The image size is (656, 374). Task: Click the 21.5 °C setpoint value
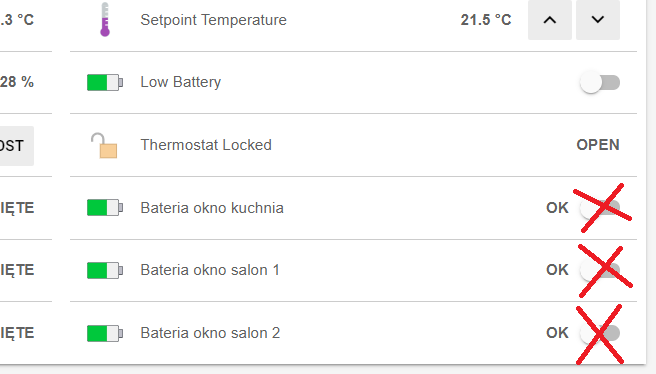click(486, 20)
